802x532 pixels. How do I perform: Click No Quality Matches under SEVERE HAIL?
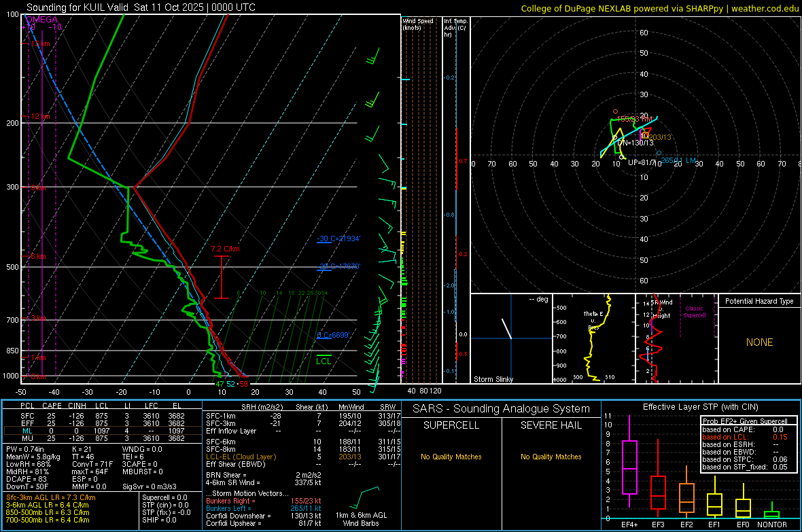coord(551,457)
